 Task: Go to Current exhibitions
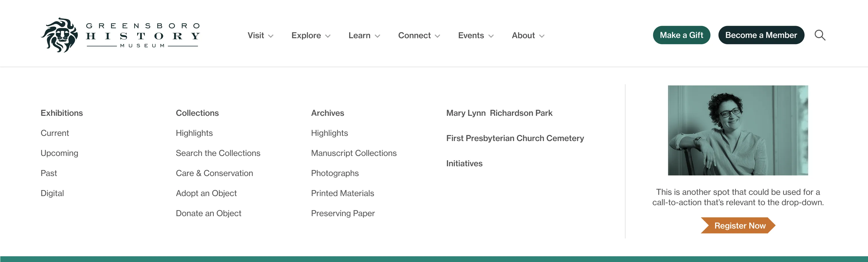tap(55, 133)
